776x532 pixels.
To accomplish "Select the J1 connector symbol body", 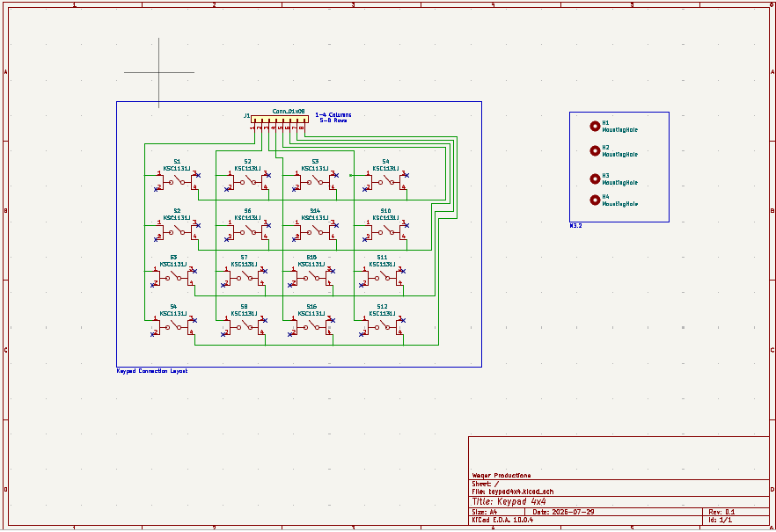I will 280,120.
